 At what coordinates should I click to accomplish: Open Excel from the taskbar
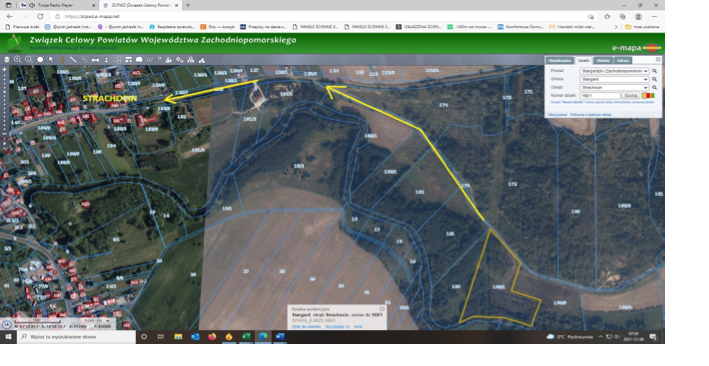click(246, 337)
